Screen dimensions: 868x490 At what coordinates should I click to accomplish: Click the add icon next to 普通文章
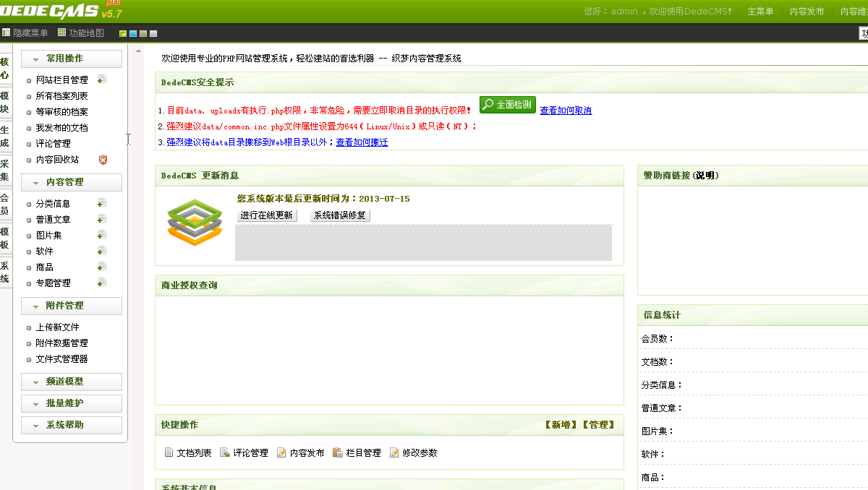[102, 219]
